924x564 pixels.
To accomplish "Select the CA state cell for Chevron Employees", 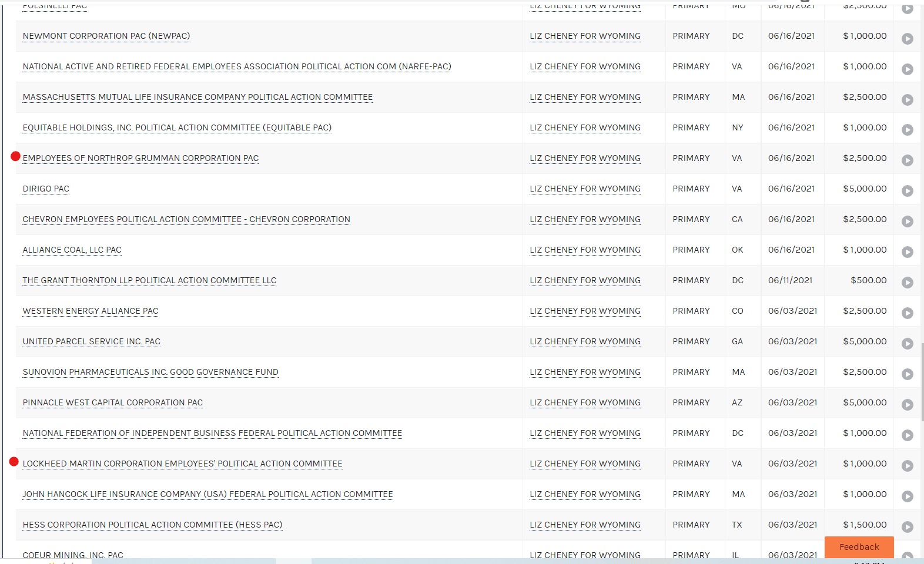I will (x=737, y=219).
